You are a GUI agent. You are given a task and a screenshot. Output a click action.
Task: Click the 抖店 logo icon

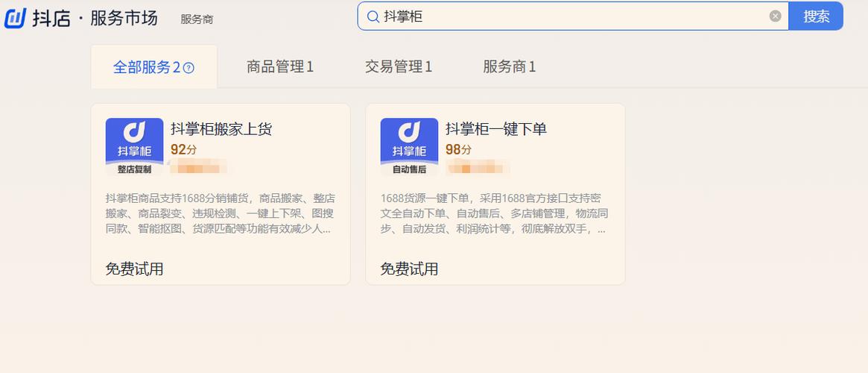(x=15, y=18)
